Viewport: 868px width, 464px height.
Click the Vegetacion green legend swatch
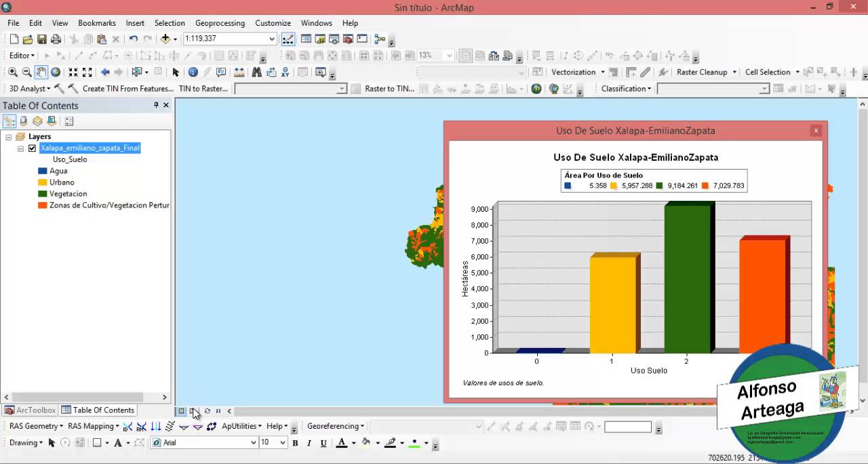(x=43, y=194)
